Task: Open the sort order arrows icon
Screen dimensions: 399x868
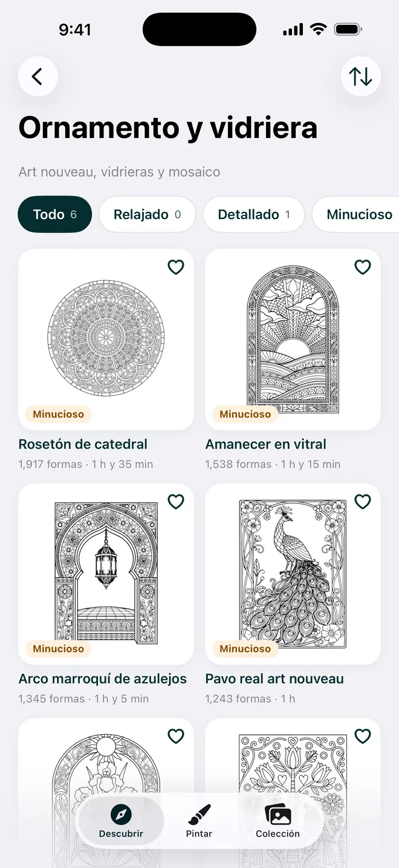Action: coord(361,77)
